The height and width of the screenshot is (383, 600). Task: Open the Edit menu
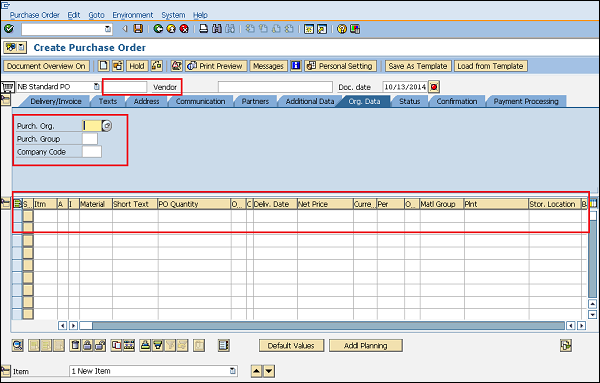point(74,15)
